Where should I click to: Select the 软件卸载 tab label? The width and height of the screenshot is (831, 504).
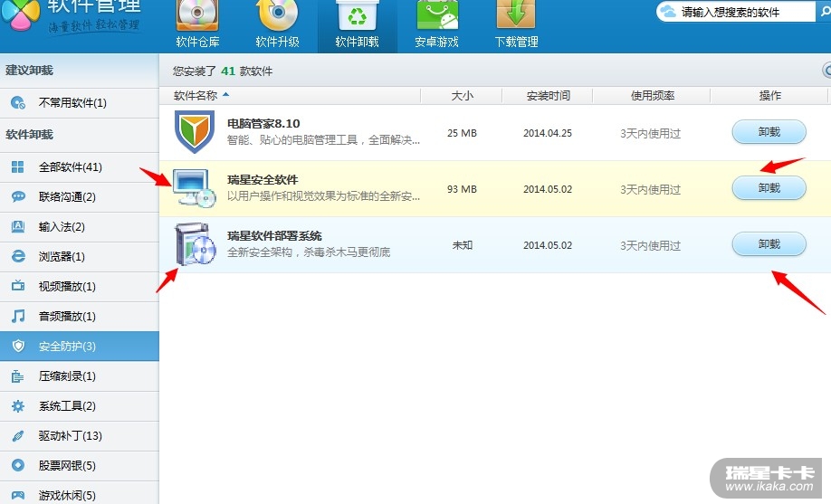click(x=358, y=42)
